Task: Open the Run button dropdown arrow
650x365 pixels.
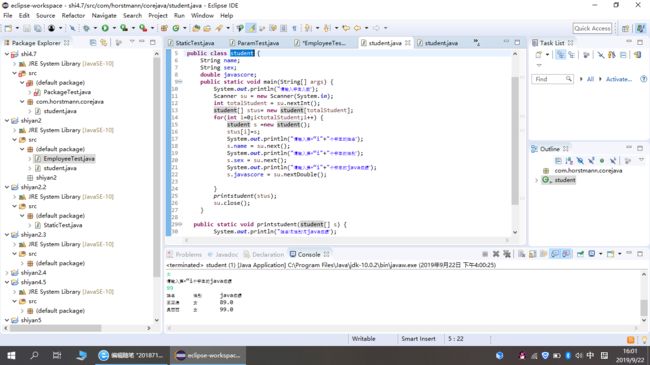Action: coord(113,28)
